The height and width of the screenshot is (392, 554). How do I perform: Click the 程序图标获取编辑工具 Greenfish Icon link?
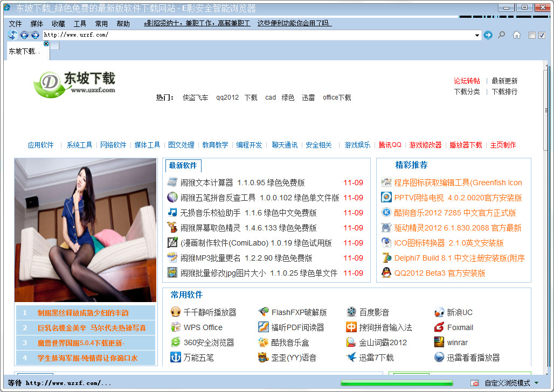[458, 183]
